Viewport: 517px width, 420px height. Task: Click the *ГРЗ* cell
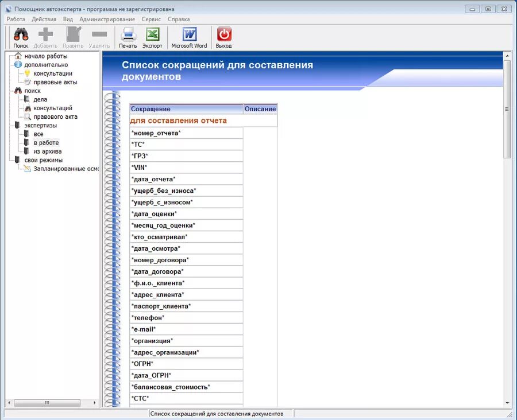point(186,156)
